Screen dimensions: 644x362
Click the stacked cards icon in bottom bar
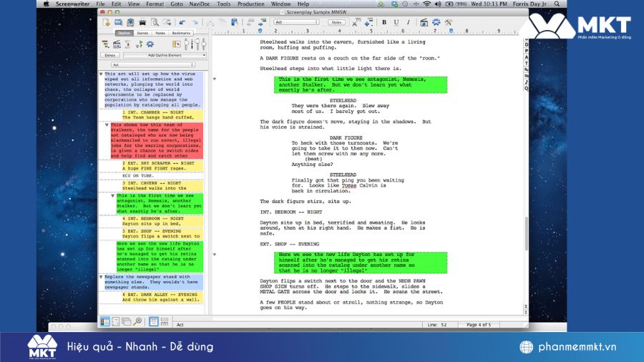coord(127,321)
